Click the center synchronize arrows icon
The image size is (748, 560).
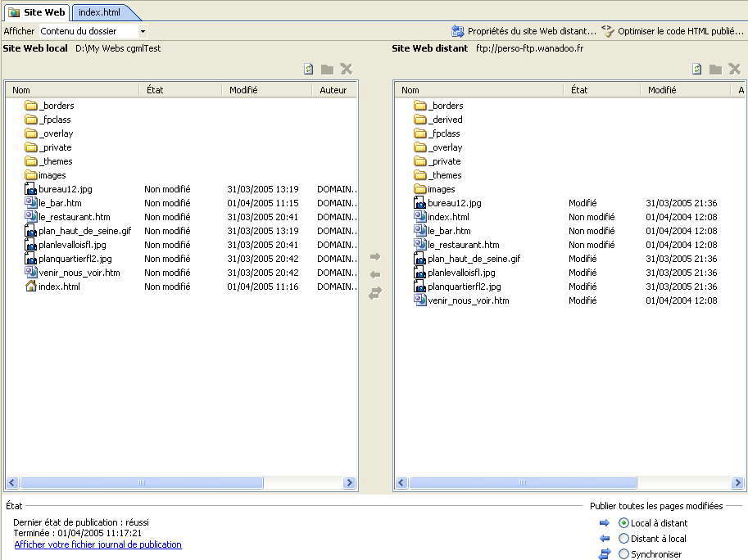[375, 293]
